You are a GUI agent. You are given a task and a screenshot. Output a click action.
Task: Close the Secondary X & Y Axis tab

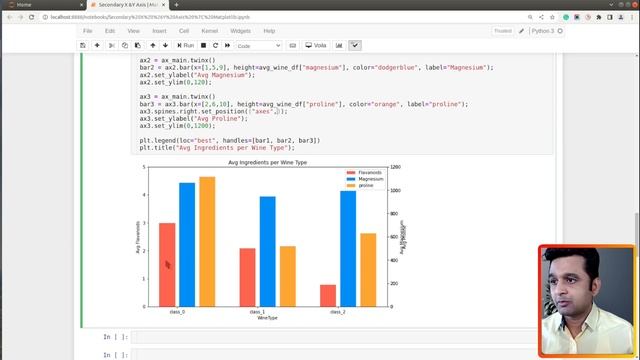[x=164, y=5]
